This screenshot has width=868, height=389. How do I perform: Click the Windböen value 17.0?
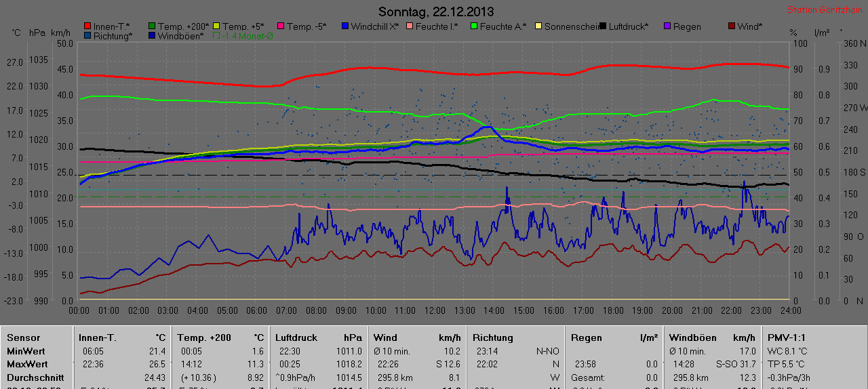(x=747, y=351)
